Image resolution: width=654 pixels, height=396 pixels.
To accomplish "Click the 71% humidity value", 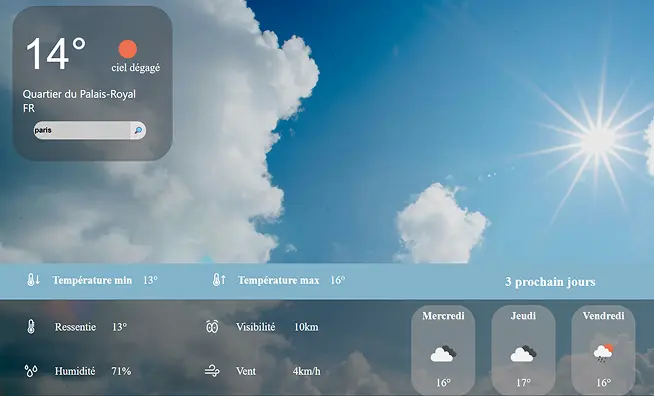I will [121, 371].
